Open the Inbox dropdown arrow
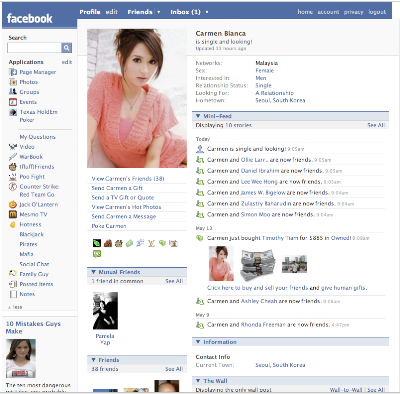The height and width of the screenshot is (394, 400). (207, 12)
